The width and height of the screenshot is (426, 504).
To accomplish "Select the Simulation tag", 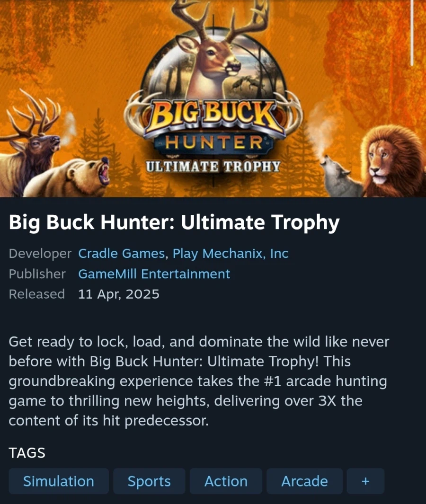I will [59, 481].
